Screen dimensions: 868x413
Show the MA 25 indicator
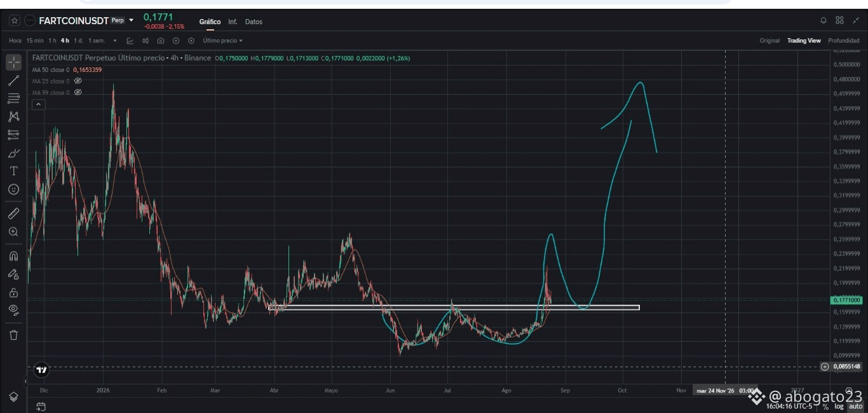78,81
